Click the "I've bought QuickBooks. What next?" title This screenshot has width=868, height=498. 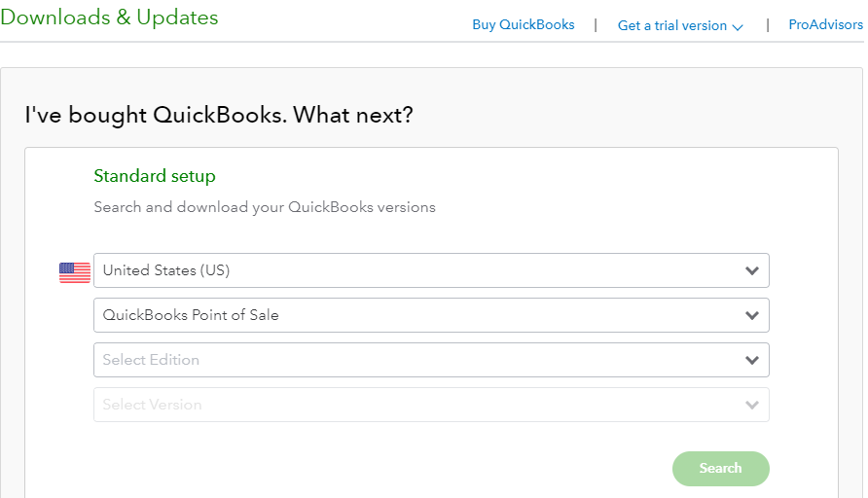pyautogui.click(x=219, y=115)
